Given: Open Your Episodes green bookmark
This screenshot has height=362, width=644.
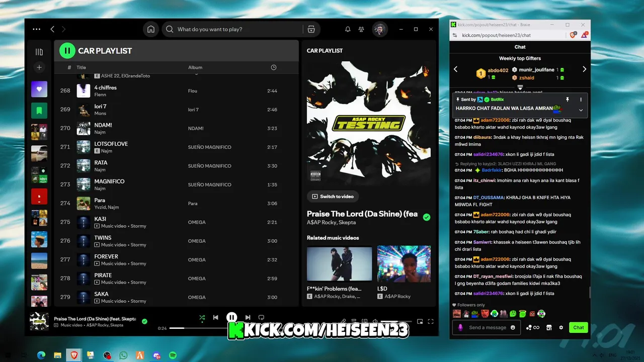Looking at the screenshot, I should point(39,110).
